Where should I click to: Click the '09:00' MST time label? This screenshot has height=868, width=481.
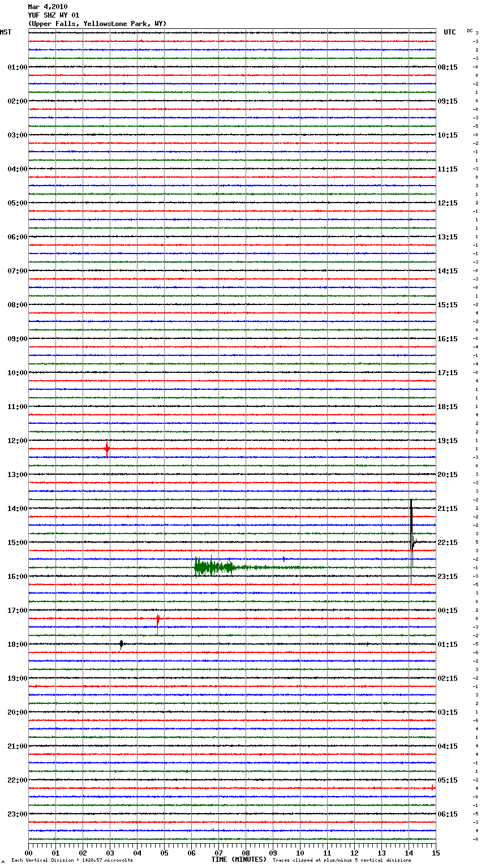pyautogui.click(x=18, y=339)
